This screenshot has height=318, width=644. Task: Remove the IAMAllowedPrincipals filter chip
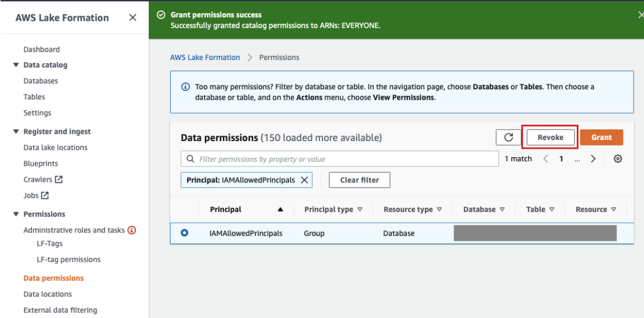pos(304,180)
